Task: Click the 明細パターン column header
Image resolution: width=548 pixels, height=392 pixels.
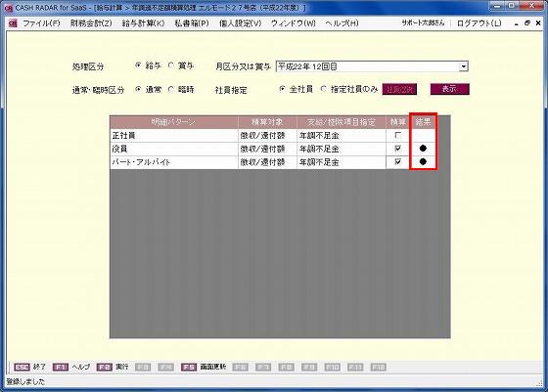Action: tap(174, 122)
